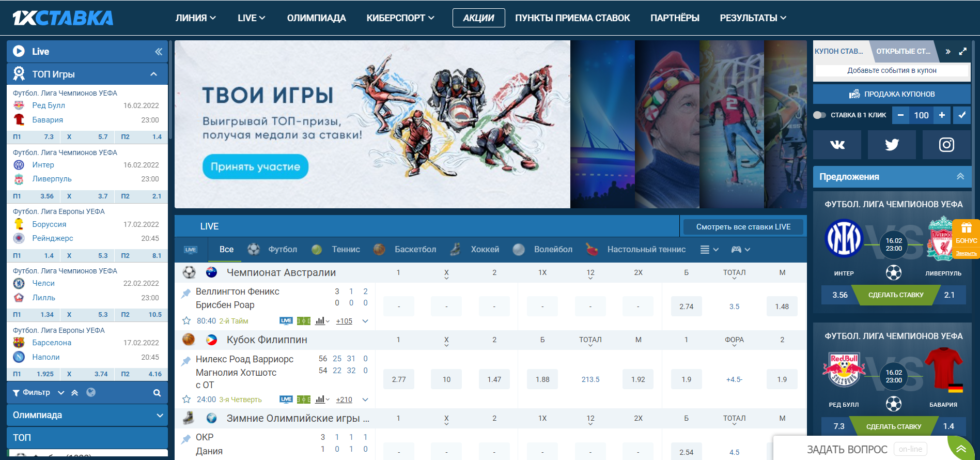The width and height of the screenshot is (980, 460).
Task: Open the bonus gift box
Action: pos(966,228)
